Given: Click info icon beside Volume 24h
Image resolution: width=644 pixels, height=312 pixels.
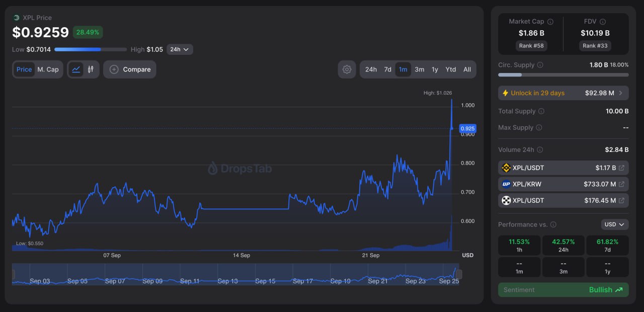Looking at the screenshot, I should point(540,150).
